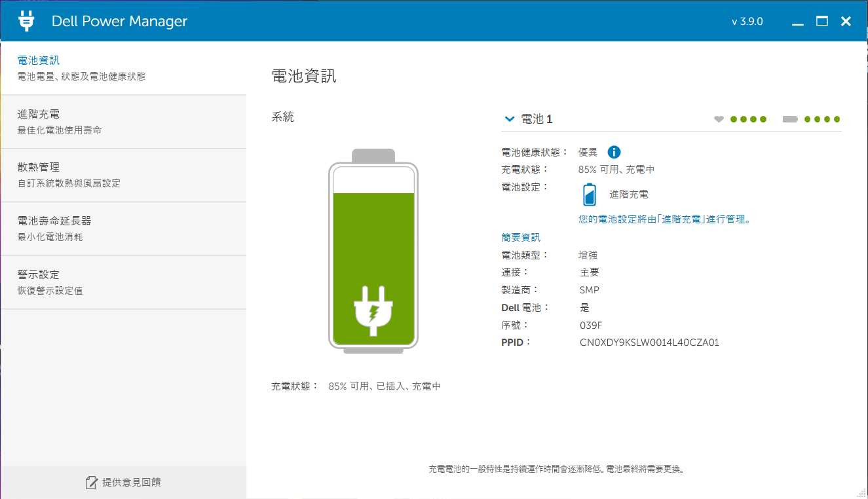The height and width of the screenshot is (499, 868).
Task: Follow the 進階充電 management link text
Action: pyautogui.click(x=664, y=219)
